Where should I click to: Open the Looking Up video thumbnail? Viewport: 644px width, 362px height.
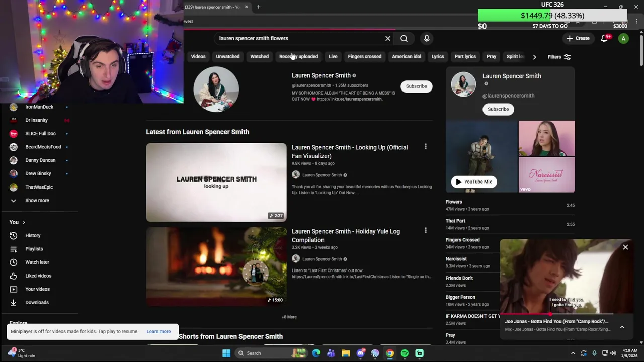[216, 182]
